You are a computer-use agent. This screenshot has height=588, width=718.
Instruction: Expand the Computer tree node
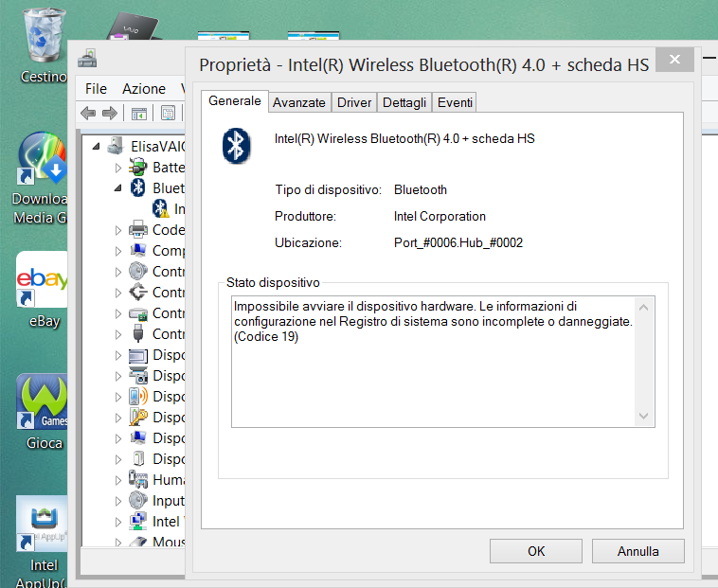coord(118,251)
